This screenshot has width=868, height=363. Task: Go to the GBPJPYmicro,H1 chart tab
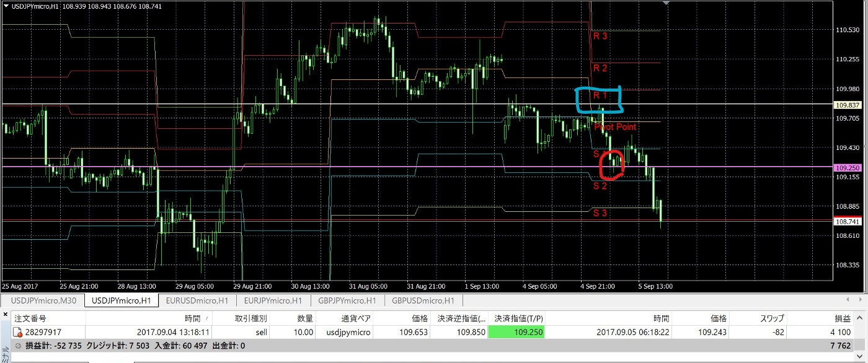(347, 301)
